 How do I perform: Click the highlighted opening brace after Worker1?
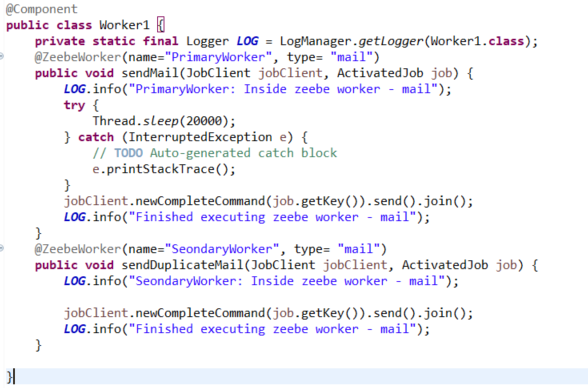tap(160, 25)
